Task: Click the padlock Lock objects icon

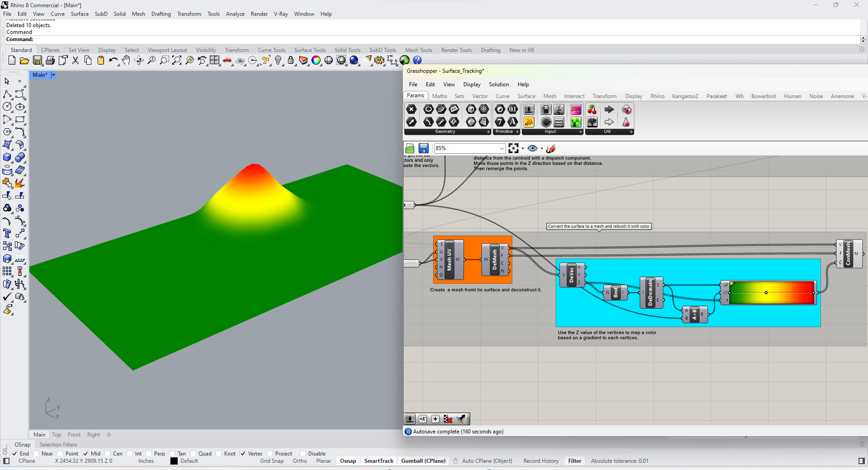Action: [291, 61]
